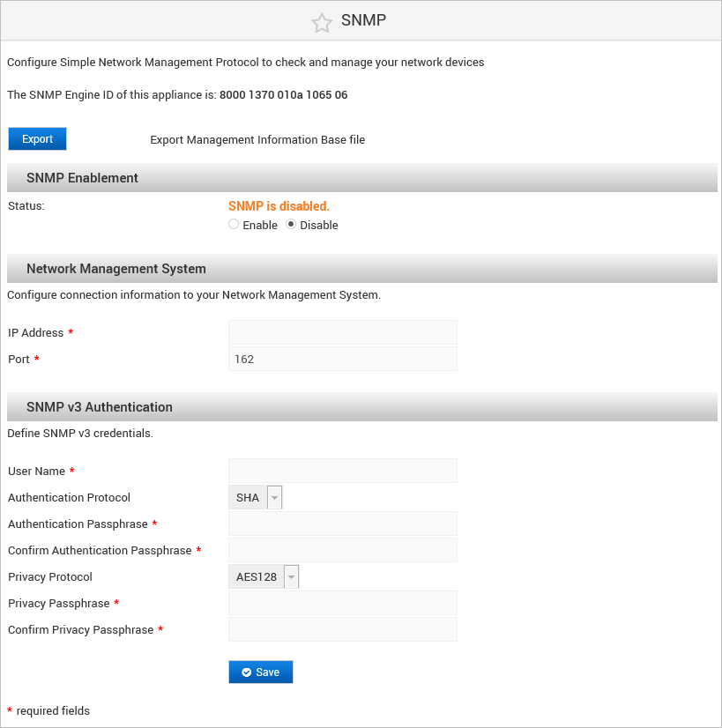Open the Authentication Protocol dropdown showing SHA
722x728 pixels.
tap(273, 497)
